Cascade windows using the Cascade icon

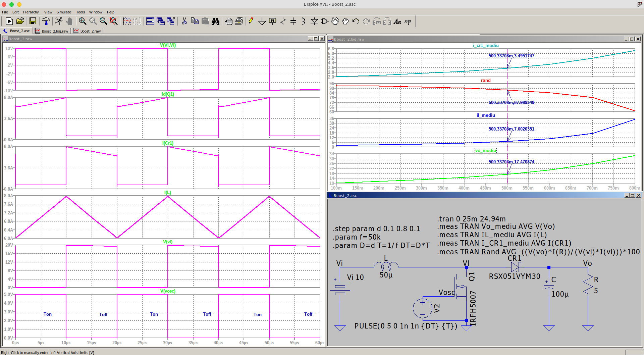161,21
